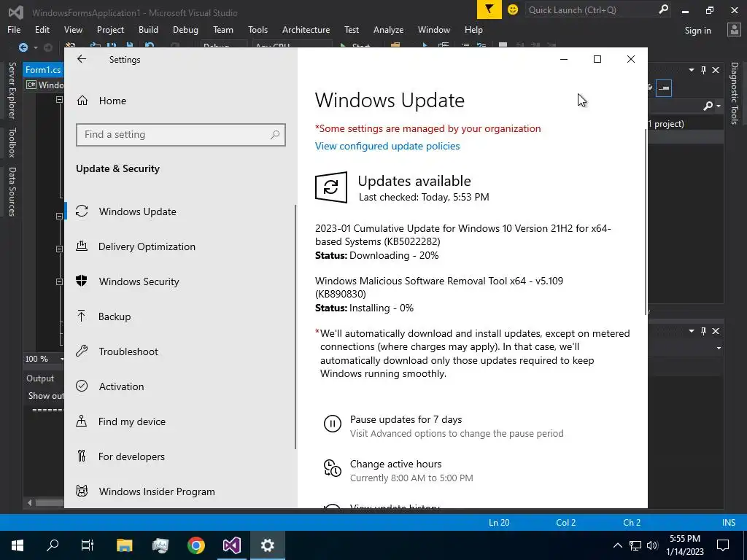Open the Server Explorer side tab
Viewport: 747px width, 560px height.
(12, 90)
